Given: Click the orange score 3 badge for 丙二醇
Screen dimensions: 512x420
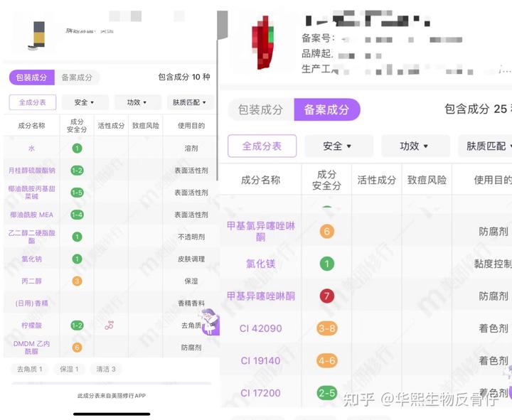Looking at the screenshot, I should tap(77, 281).
